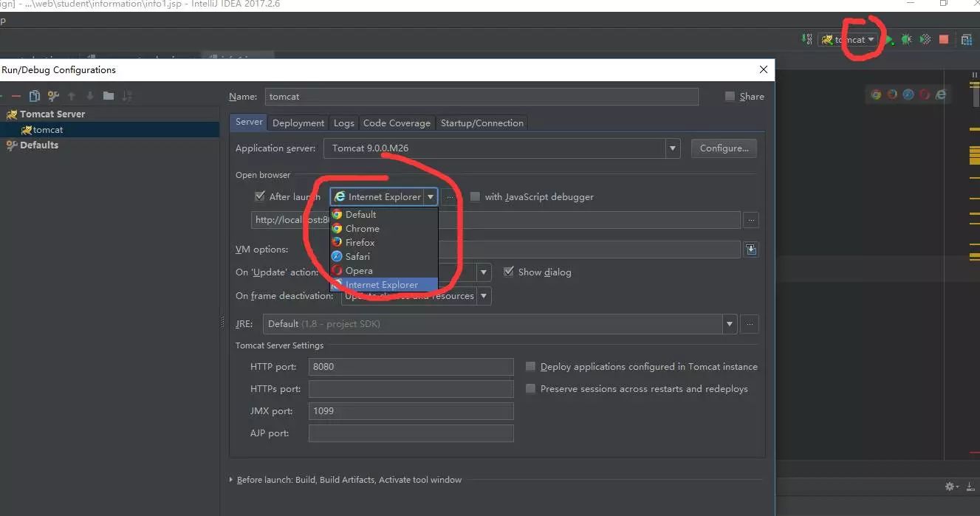Close the Run/Debug Configurations dialog
This screenshot has width=980, height=516.
pyautogui.click(x=764, y=69)
